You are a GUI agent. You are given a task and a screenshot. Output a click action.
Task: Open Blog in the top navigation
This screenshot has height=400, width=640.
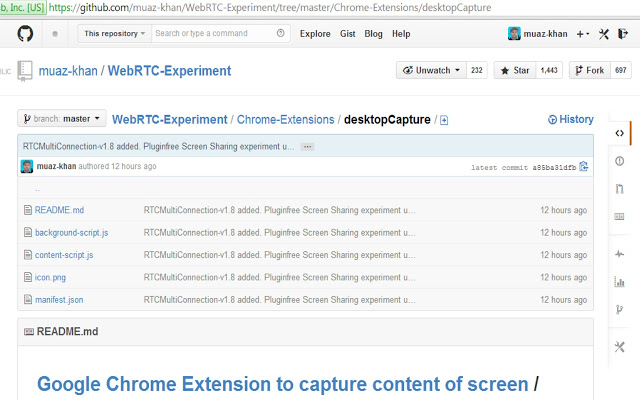pyautogui.click(x=373, y=34)
